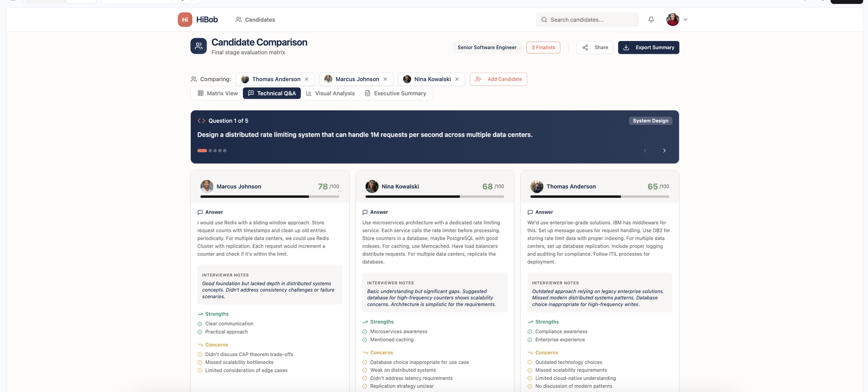
Task: Share the comparison
Action: 595,47
